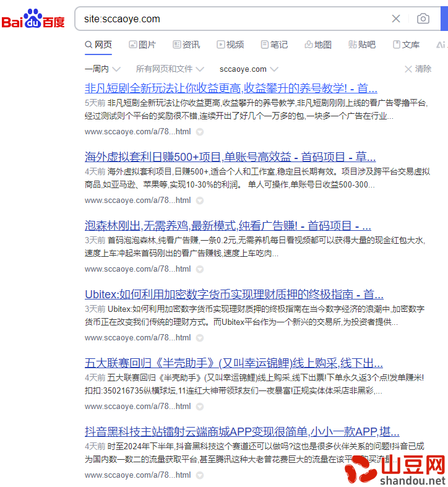Expand the sccaoye.com site filter
Screen dimensions: 448x487
(249, 69)
